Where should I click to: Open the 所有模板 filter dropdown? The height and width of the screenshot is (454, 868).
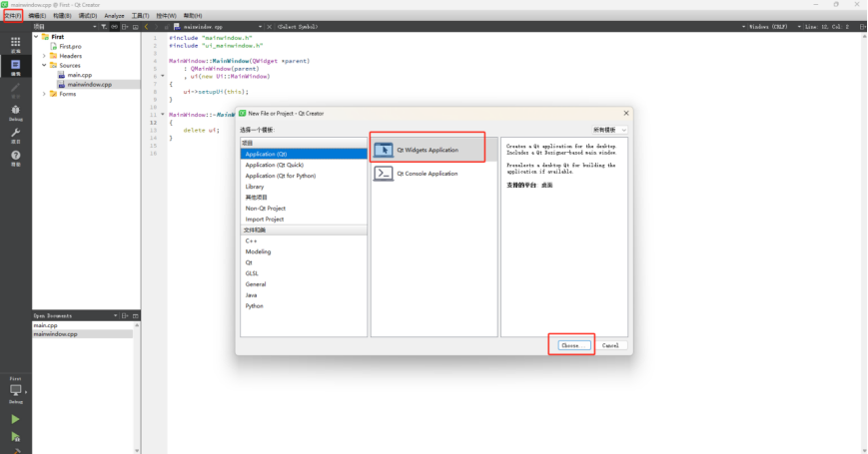coord(609,130)
